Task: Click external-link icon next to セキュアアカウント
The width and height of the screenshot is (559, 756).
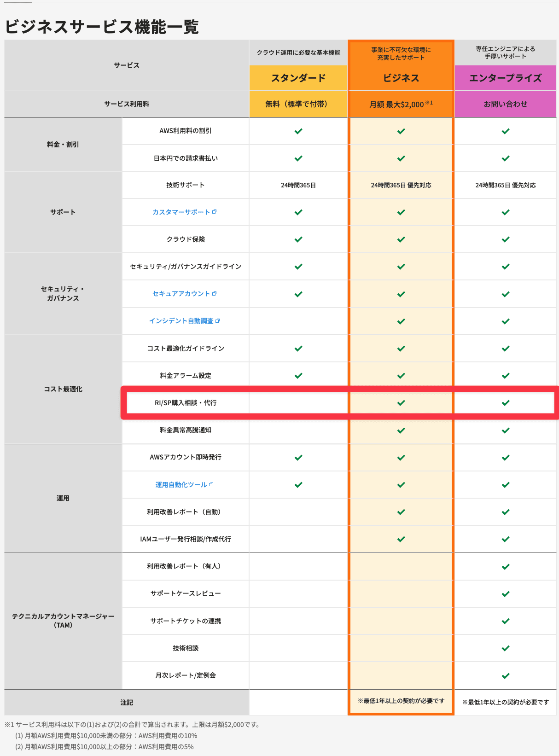Action: click(215, 293)
